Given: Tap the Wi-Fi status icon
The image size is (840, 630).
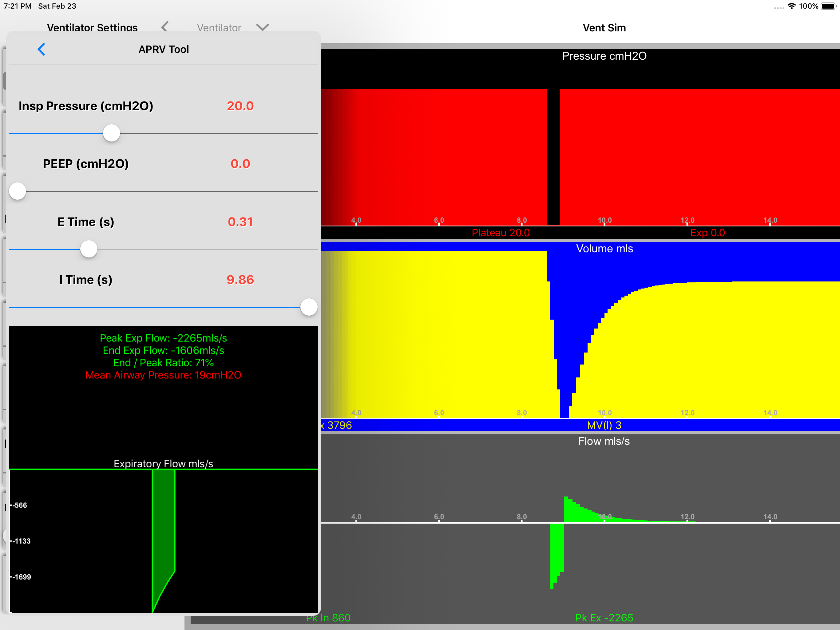Looking at the screenshot, I should 791,6.
